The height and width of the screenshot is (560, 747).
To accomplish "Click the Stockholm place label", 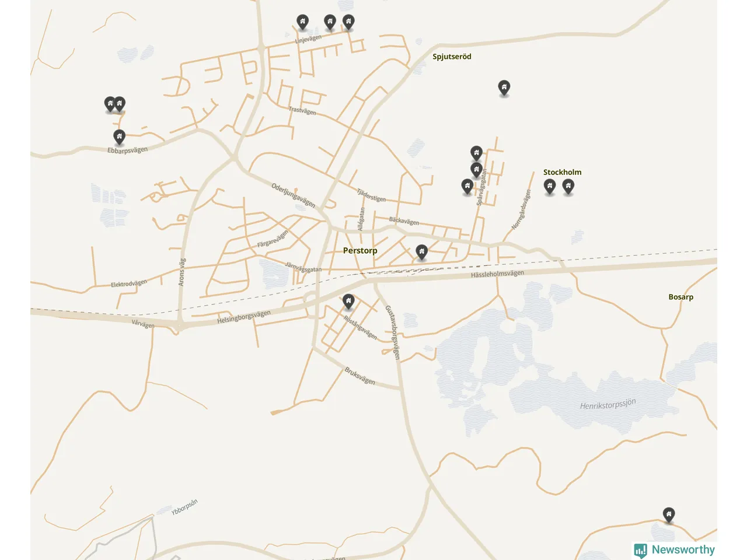I will pos(562,172).
